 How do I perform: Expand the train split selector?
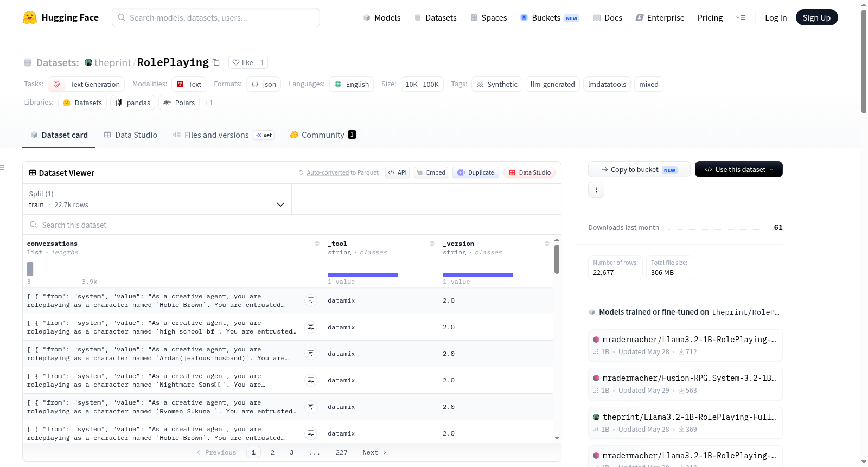click(x=157, y=199)
